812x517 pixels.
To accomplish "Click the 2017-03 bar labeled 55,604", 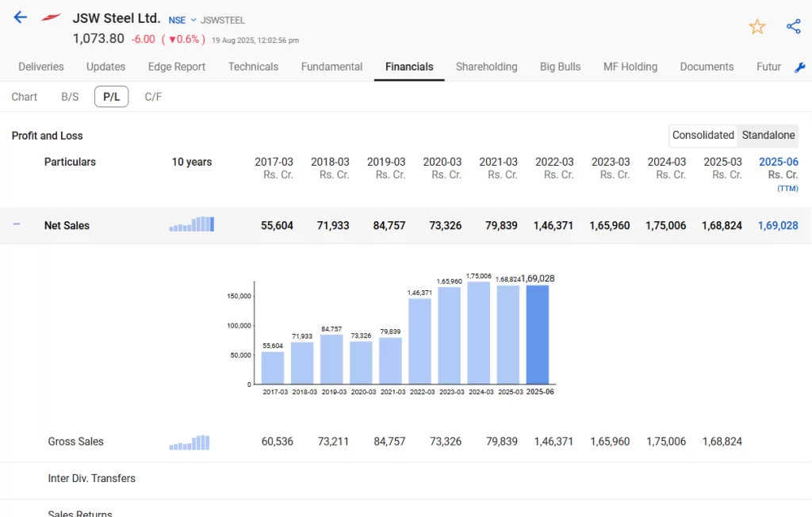I will coord(273,368).
